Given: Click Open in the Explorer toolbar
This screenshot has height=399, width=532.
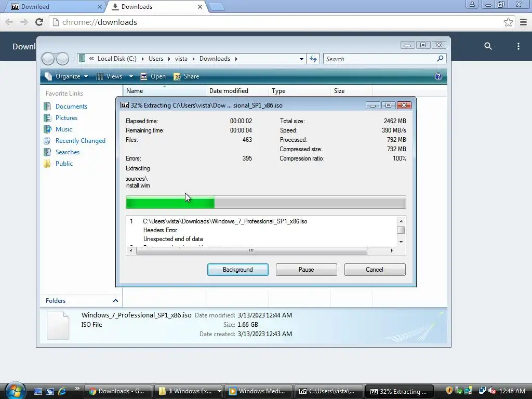Looking at the screenshot, I should click(x=153, y=76).
